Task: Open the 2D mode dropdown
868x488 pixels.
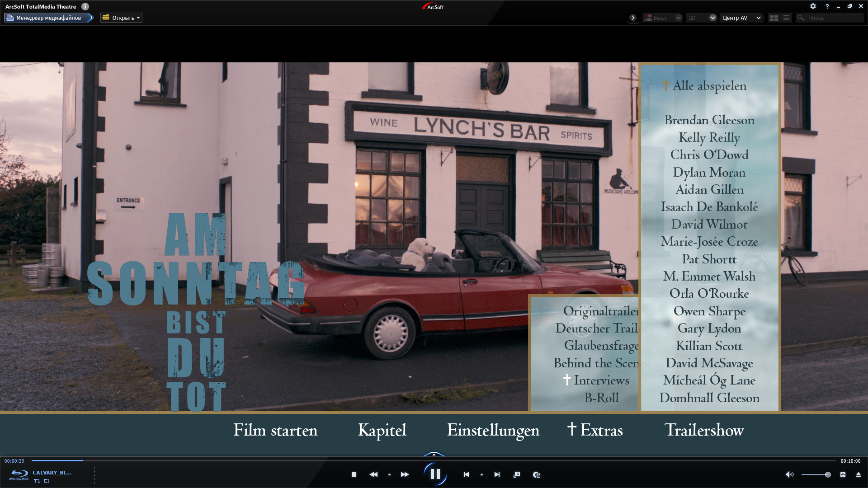Action: [701, 18]
